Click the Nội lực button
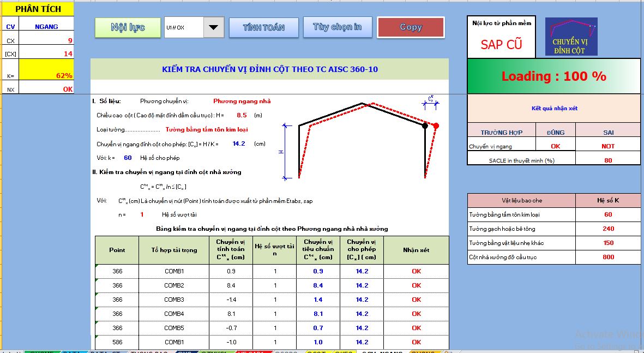Image resolution: width=644 pixels, height=353 pixels. tap(128, 27)
